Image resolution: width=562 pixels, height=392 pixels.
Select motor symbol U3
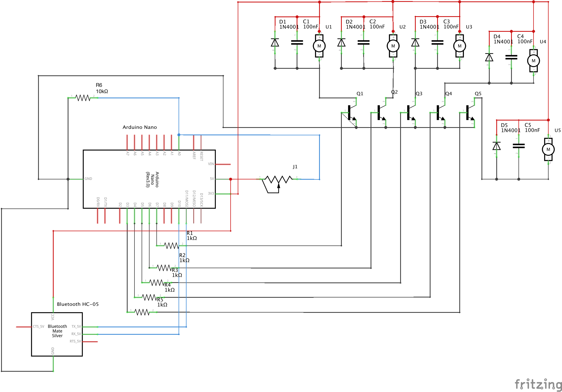460,46
